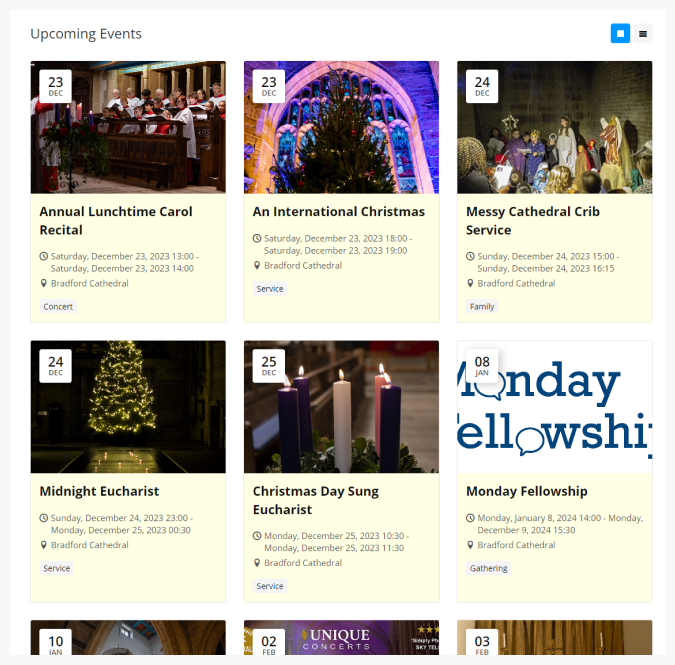Click Service tag under An International Christmas

click(x=269, y=289)
